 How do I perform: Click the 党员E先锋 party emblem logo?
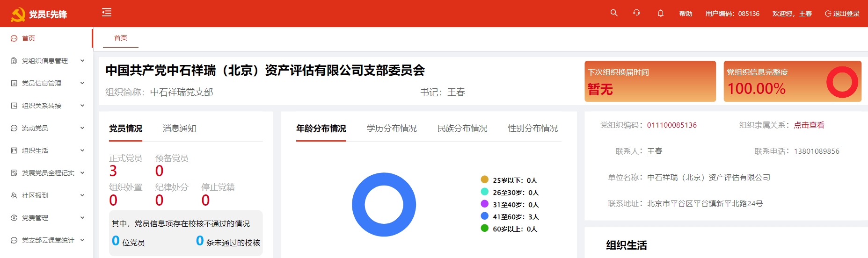point(18,14)
